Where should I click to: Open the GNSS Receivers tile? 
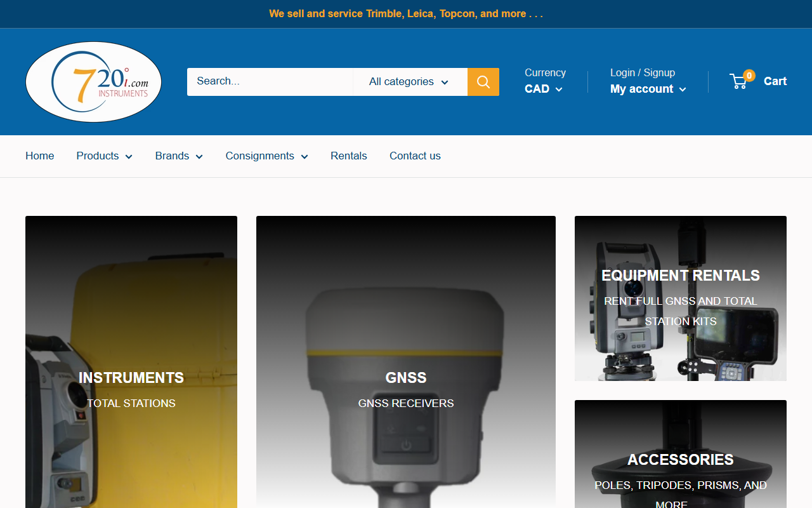(406, 362)
